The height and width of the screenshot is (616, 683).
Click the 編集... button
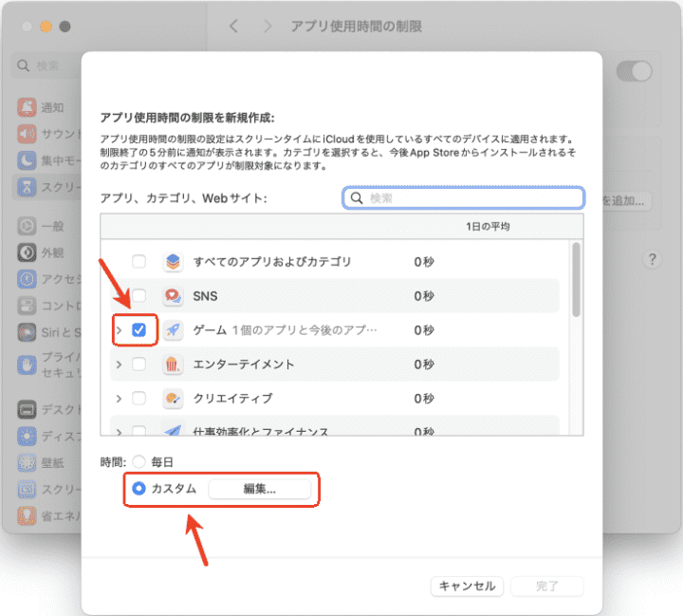coord(259,489)
